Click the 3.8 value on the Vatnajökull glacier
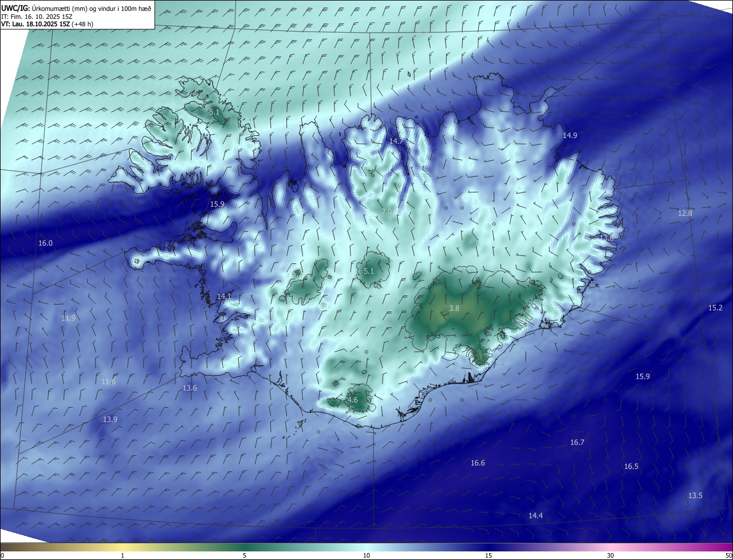This screenshot has width=733, height=560. coord(454,308)
